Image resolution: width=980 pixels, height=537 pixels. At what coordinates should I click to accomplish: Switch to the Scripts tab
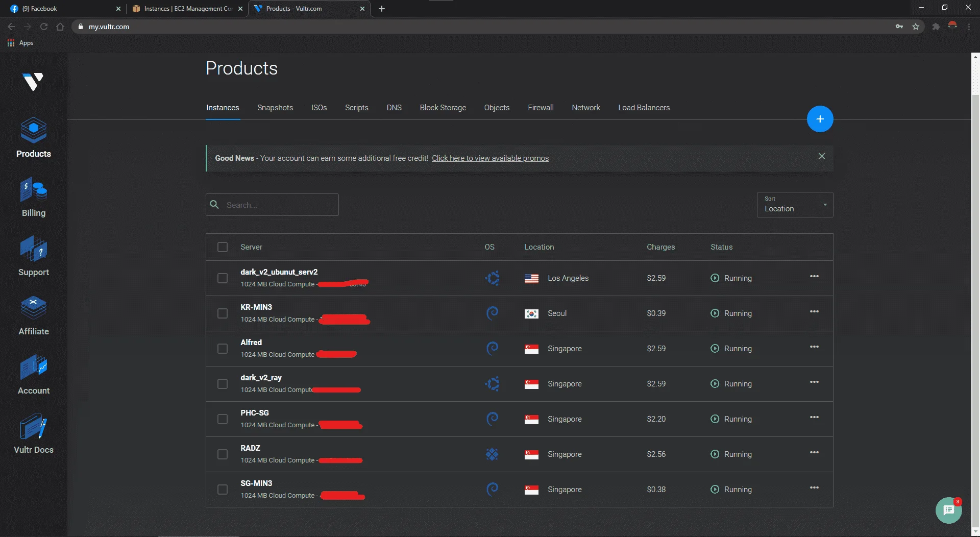click(x=356, y=108)
